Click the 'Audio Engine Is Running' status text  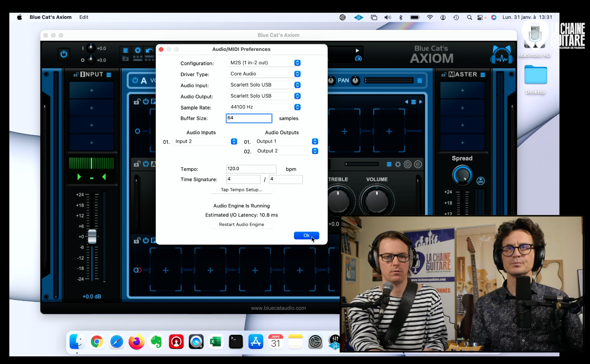[242, 206]
